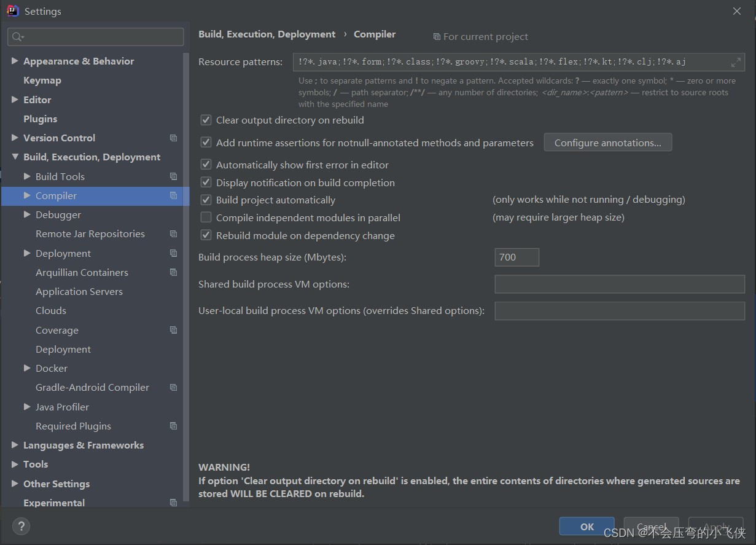
Task: Disable Build project automatically checkbox
Action: (x=206, y=200)
